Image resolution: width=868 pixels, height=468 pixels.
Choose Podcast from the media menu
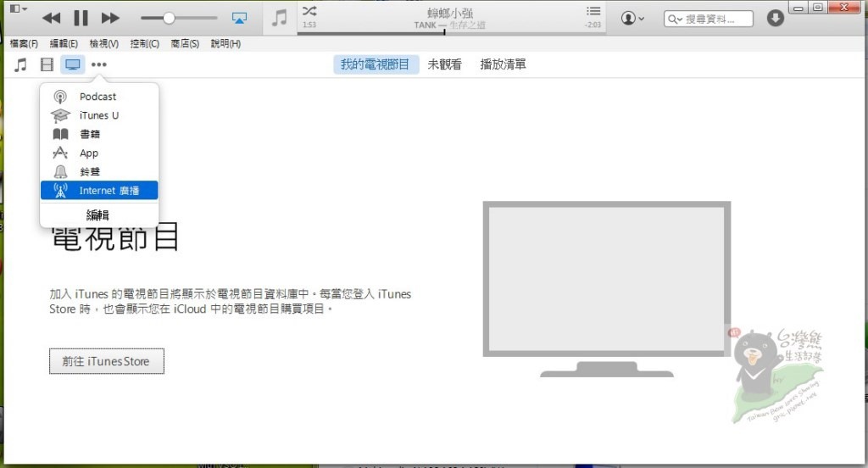click(x=99, y=97)
